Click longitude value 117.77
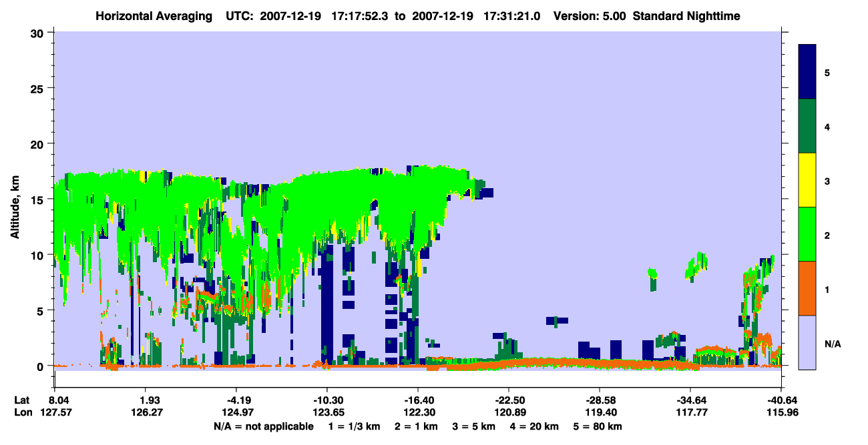The image size is (868, 445). click(x=690, y=413)
